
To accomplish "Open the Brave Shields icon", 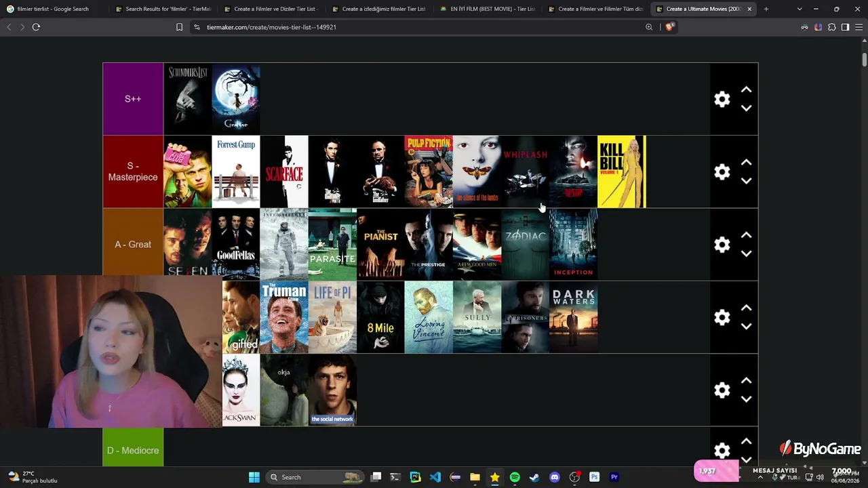I will [669, 27].
